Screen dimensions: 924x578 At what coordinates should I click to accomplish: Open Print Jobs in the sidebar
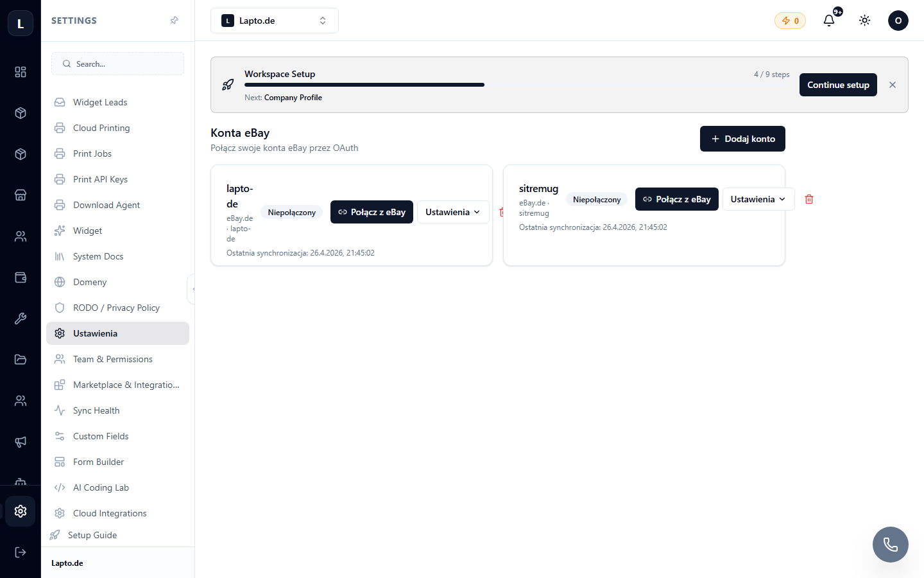click(x=117, y=153)
